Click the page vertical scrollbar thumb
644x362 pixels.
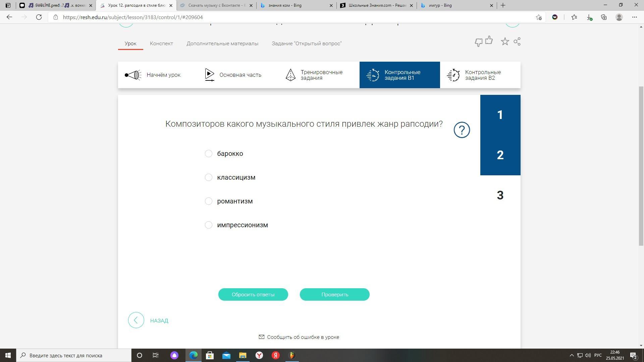pyautogui.click(x=641, y=166)
